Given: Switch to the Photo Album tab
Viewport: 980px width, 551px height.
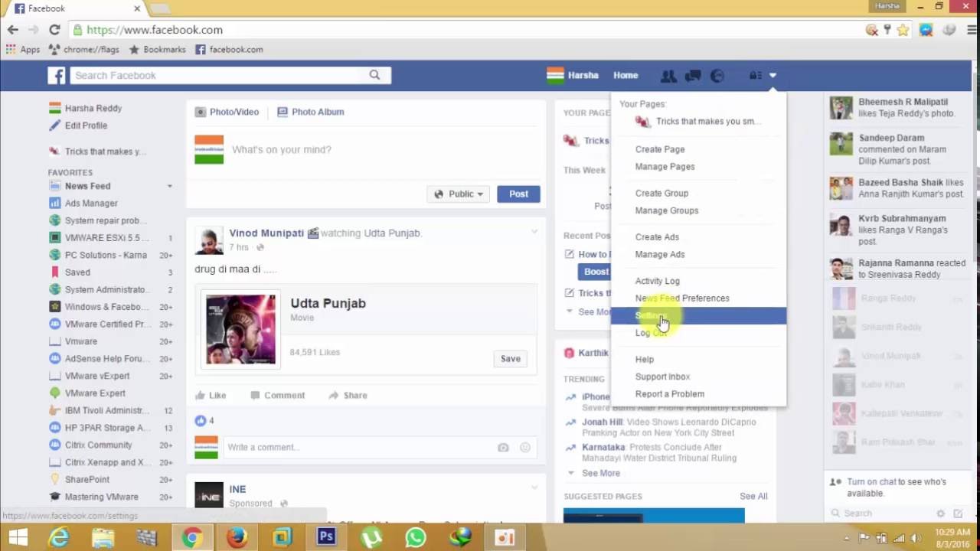Looking at the screenshot, I should [x=310, y=112].
